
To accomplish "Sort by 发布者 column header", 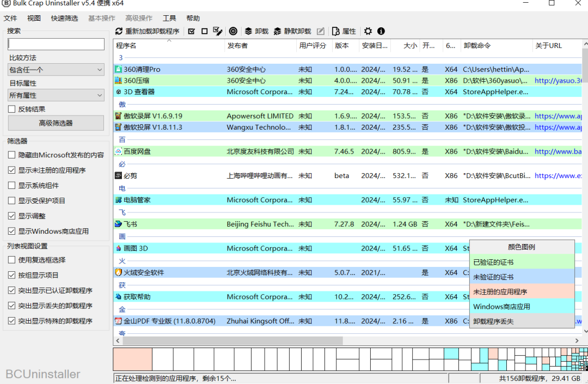I will (260, 46).
